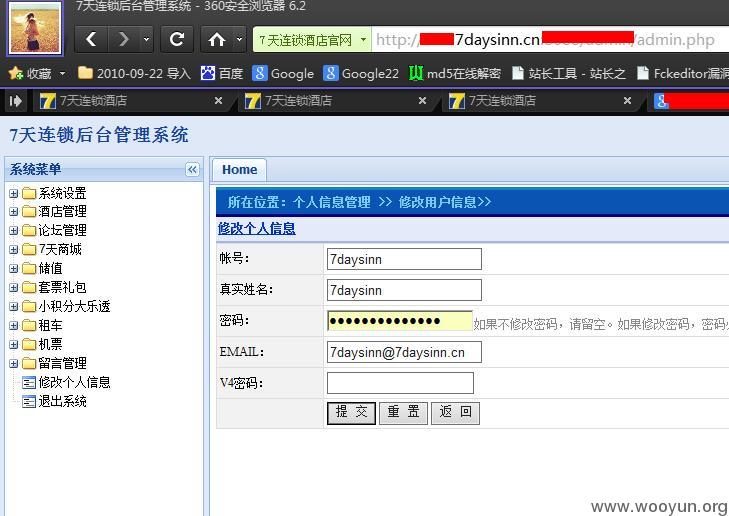This screenshot has height=516, width=729.
Task: Open the 百度 bookmark
Action: pos(222,73)
